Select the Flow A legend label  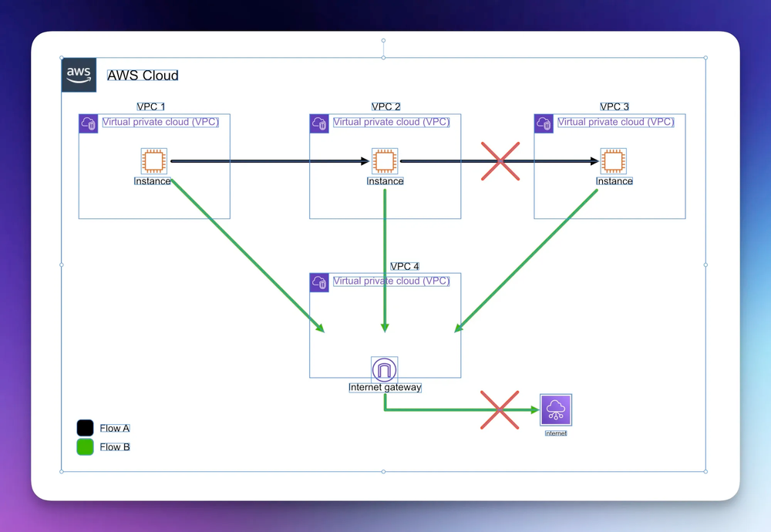tap(115, 428)
